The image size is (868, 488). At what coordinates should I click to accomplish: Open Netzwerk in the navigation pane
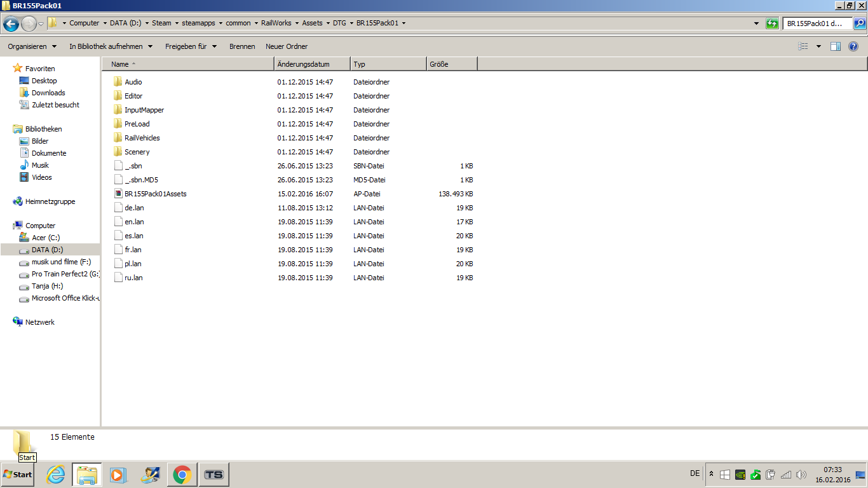[40, 322]
